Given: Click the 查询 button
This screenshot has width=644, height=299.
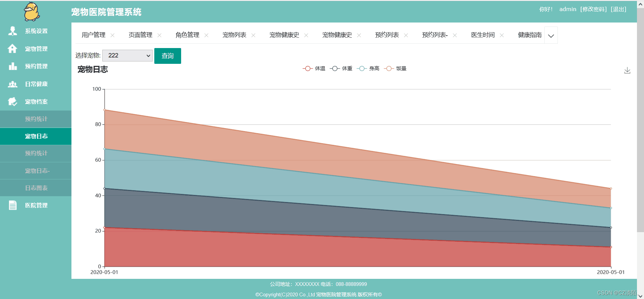Looking at the screenshot, I should pos(168,56).
